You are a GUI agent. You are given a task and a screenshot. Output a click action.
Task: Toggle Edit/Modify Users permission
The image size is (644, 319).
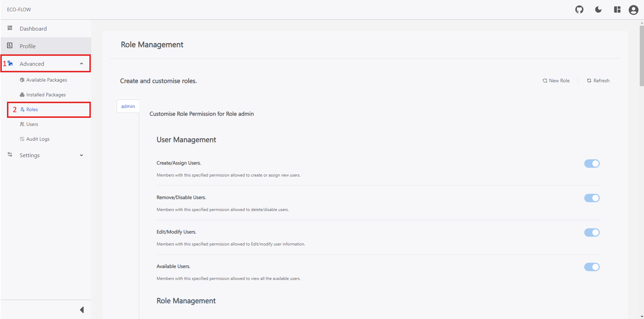(x=592, y=232)
